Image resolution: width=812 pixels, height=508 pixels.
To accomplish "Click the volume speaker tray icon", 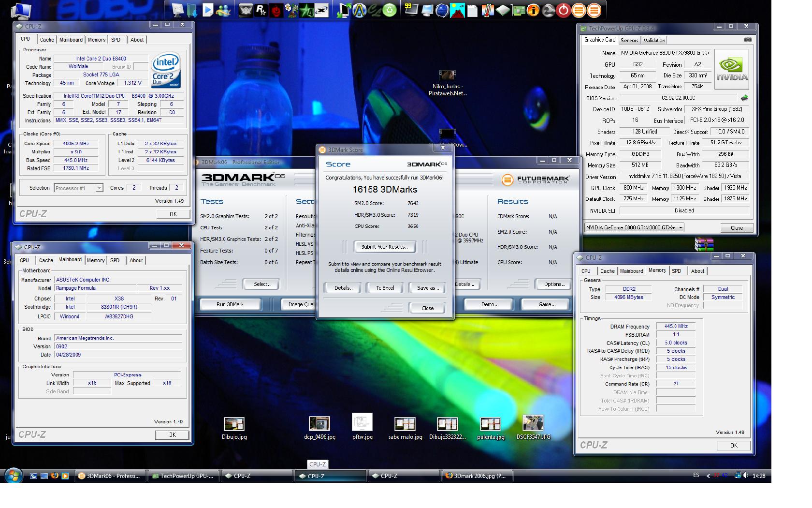I will click(745, 476).
